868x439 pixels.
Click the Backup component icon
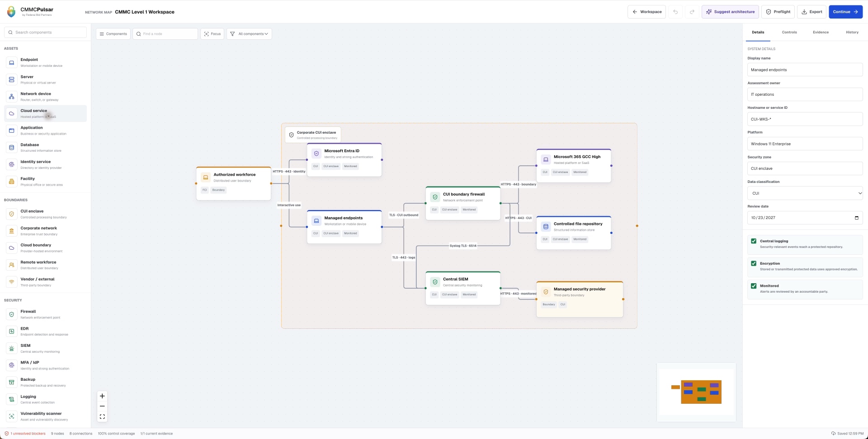coord(12,383)
